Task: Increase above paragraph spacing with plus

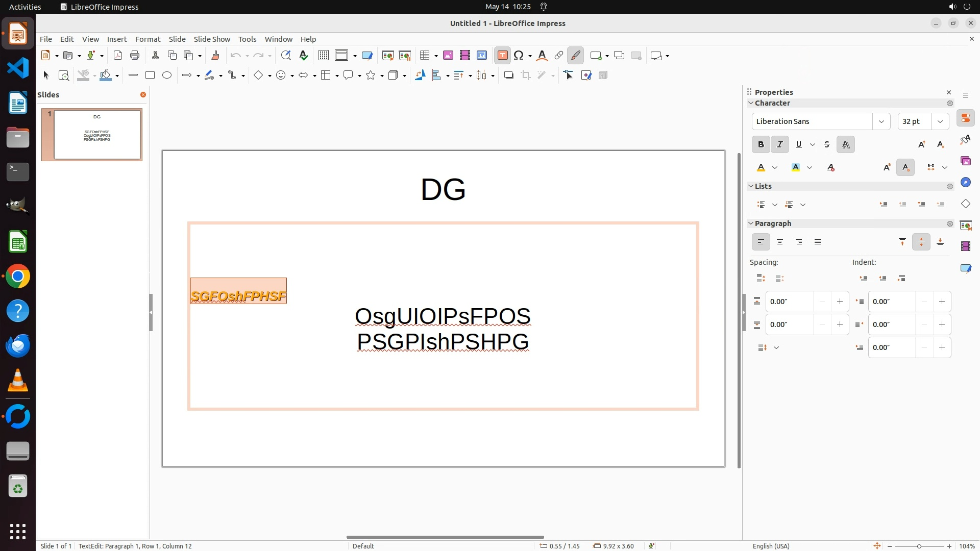Action: [840, 302]
